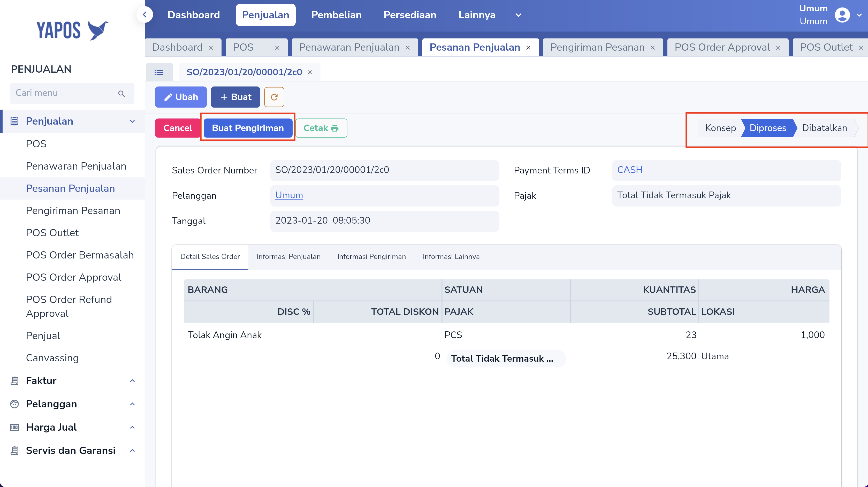Open Canvassing in the sidebar
868x487 pixels.
52,358
